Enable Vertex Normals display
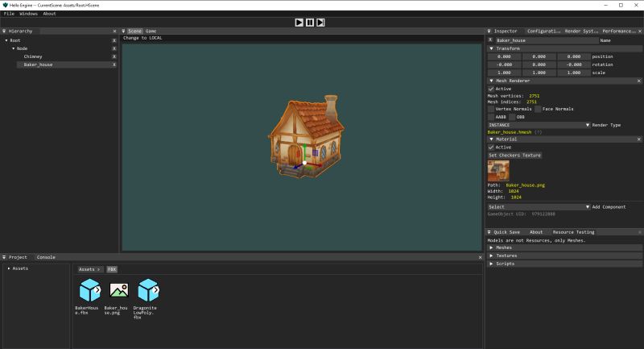 (491, 109)
